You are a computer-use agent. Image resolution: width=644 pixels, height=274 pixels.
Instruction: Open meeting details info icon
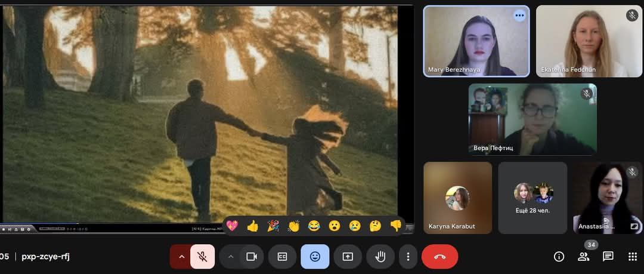[x=559, y=257]
